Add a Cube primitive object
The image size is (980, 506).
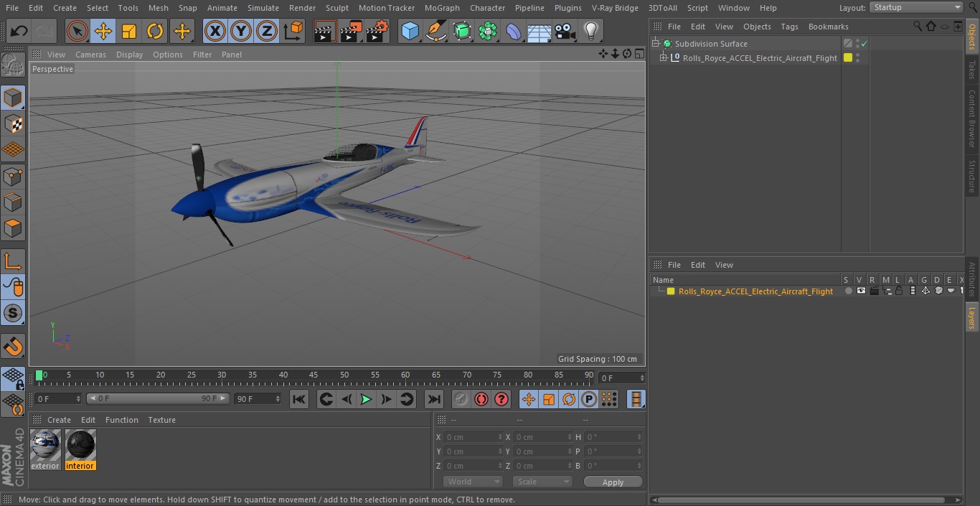[x=410, y=31]
